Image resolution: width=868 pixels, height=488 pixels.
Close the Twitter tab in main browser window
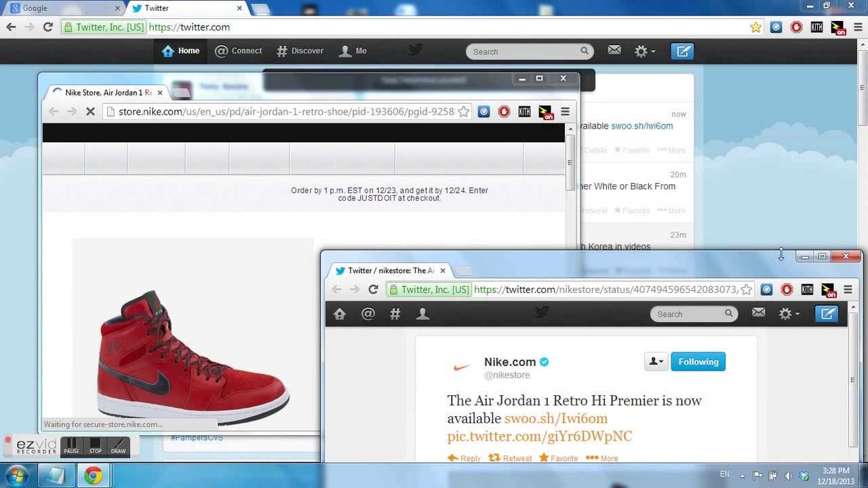239,8
